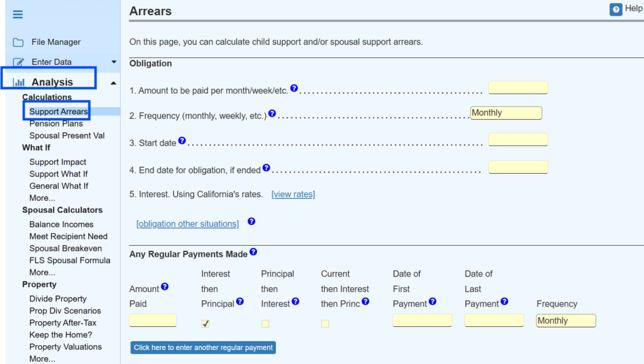Click the Analysis bar chart icon
The height and width of the screenshot is (364, 644).
pos(19,82)
